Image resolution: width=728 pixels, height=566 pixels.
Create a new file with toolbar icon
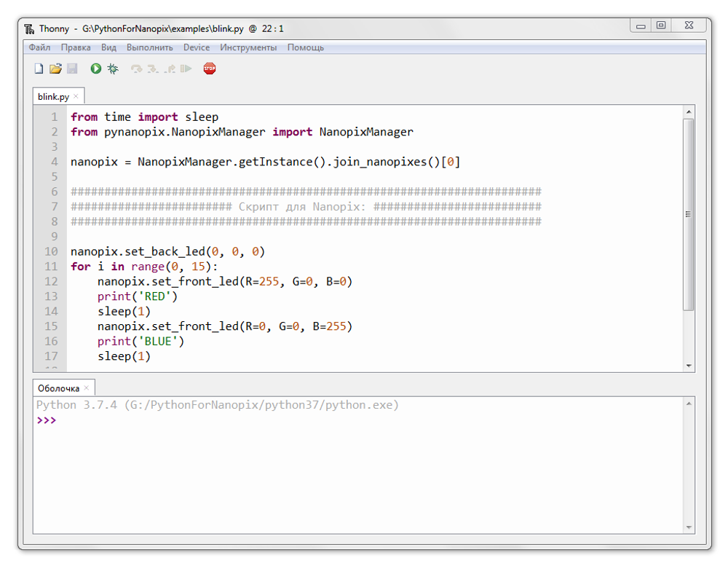tap(39, 68)
